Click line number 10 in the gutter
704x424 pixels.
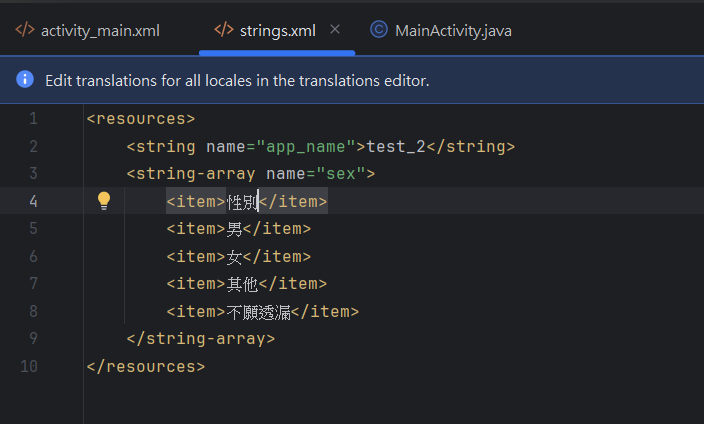(x=30, y=366)
